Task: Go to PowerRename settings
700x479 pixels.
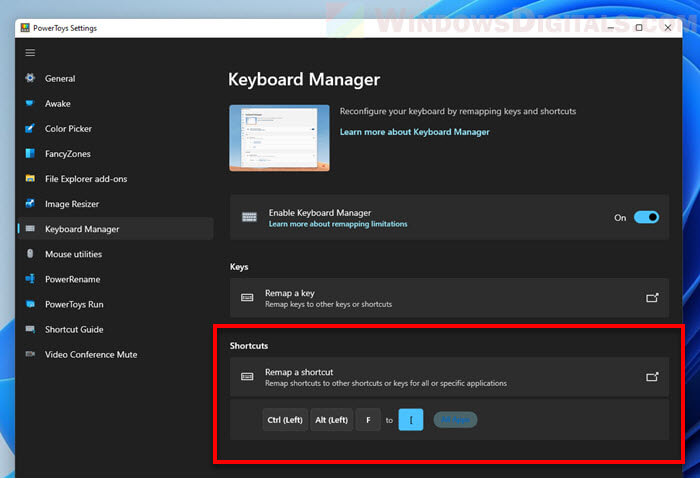Action: click(116, 279)
